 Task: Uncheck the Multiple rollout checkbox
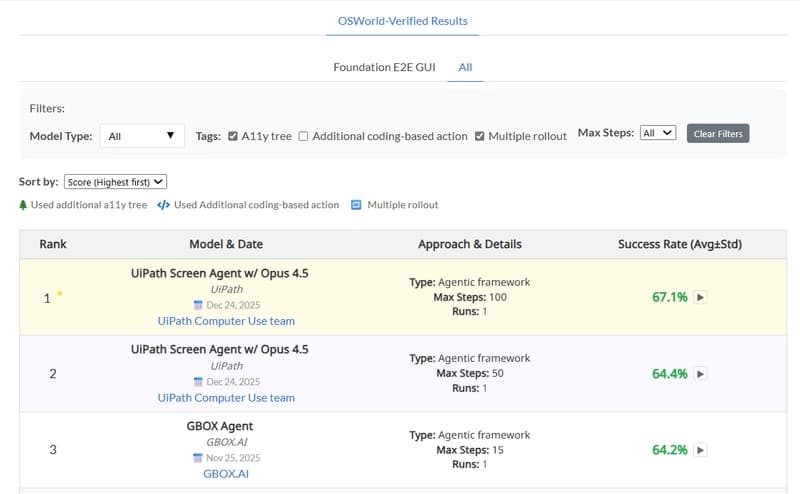pyautogui.click(x=480, y=136)
